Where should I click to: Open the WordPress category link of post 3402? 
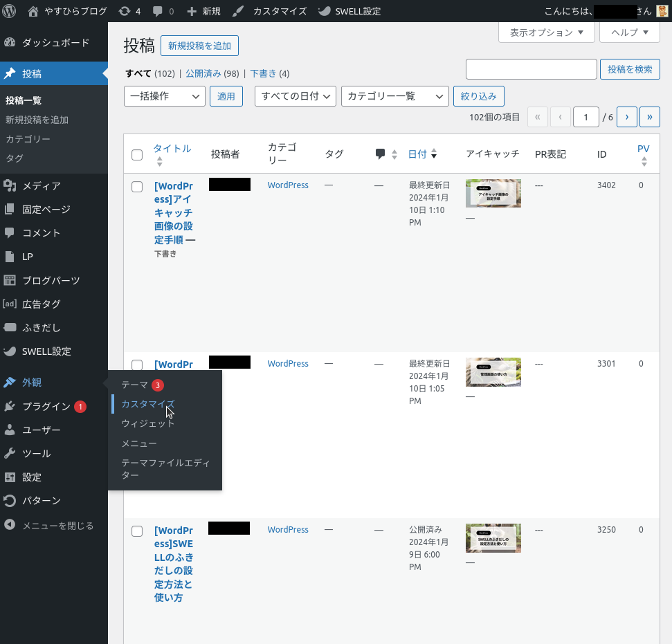[288, 185]
